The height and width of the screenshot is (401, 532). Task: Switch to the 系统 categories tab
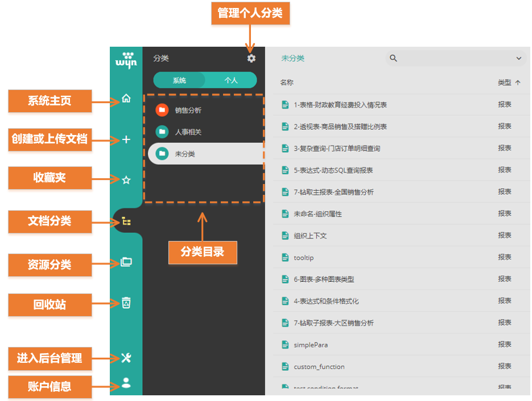pyautogui.click(x=179, y=80)
